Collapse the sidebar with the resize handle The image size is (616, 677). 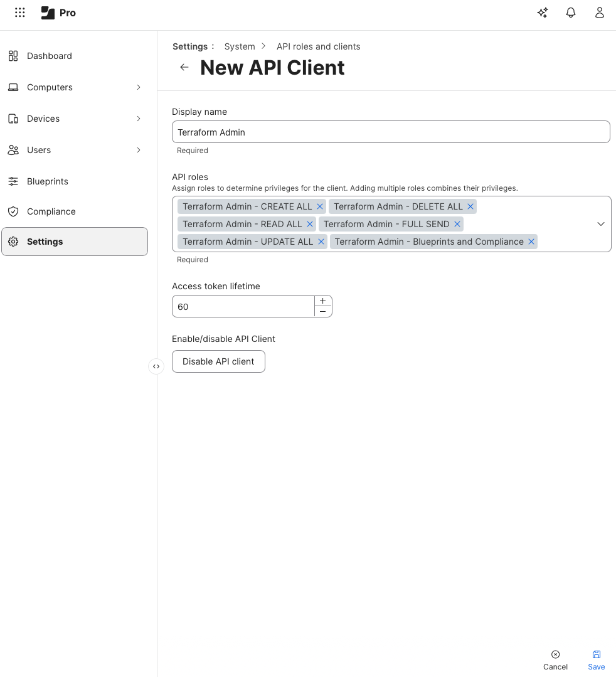(156, 366)
